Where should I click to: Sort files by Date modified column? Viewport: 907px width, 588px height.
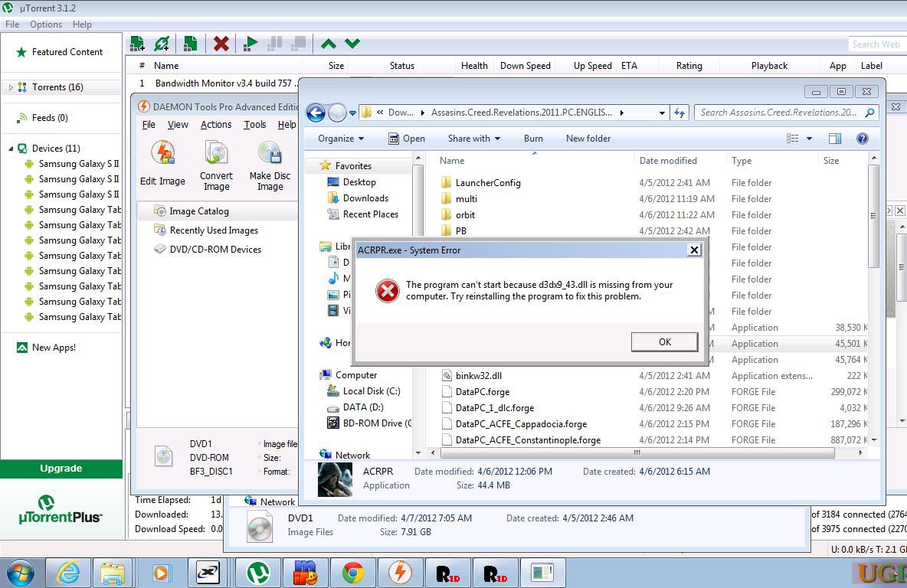point(668,161)
